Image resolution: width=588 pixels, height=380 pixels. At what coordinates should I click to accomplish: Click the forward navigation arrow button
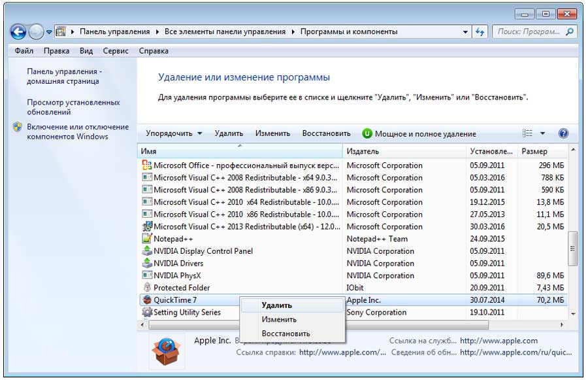coord(37,32)
